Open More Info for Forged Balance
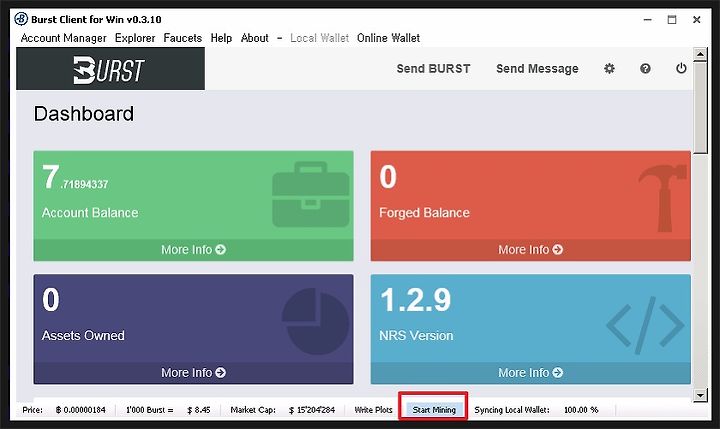Viewport: 720px width, 429px height. pyautogui.click(x=530, y=249)
